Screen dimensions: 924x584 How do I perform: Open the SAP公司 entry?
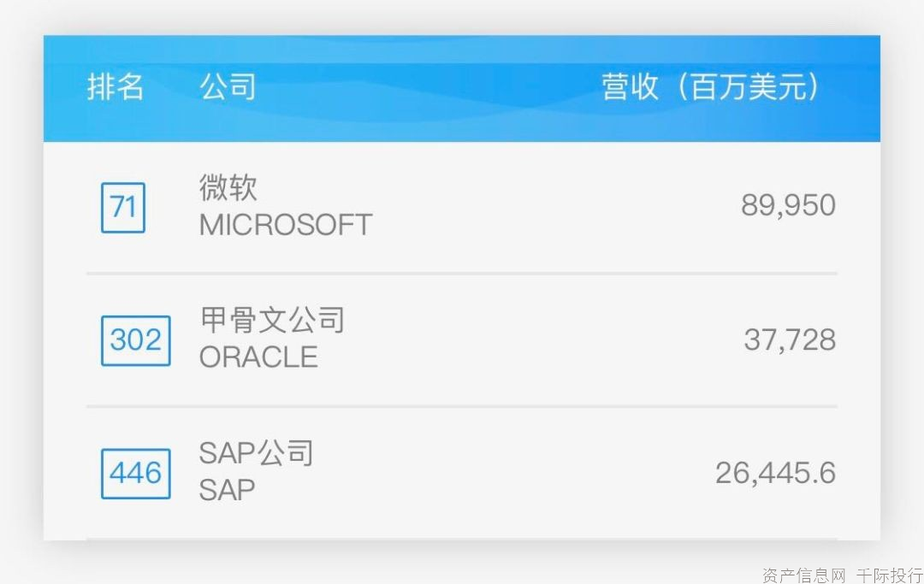[x=257, y=453]
